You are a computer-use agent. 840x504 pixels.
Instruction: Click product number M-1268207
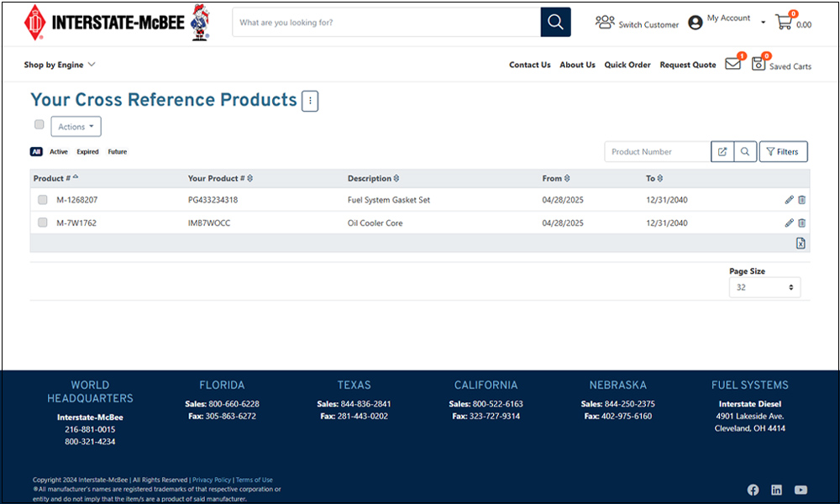tap(77, 200)
